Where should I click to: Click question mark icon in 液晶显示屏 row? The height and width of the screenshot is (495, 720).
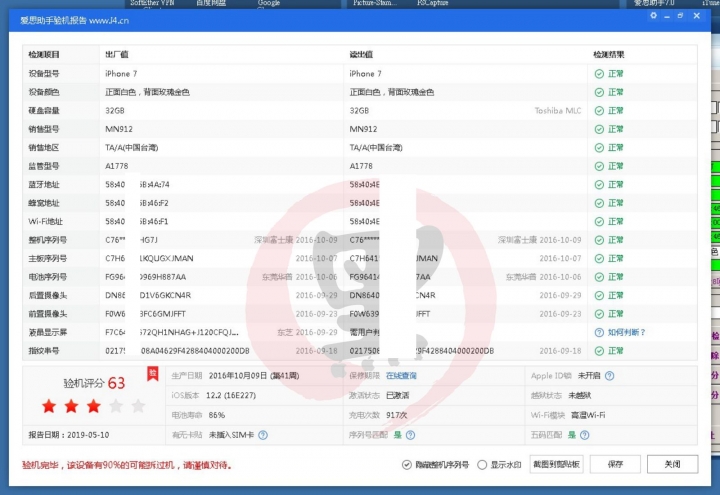(x=599, y=332)
